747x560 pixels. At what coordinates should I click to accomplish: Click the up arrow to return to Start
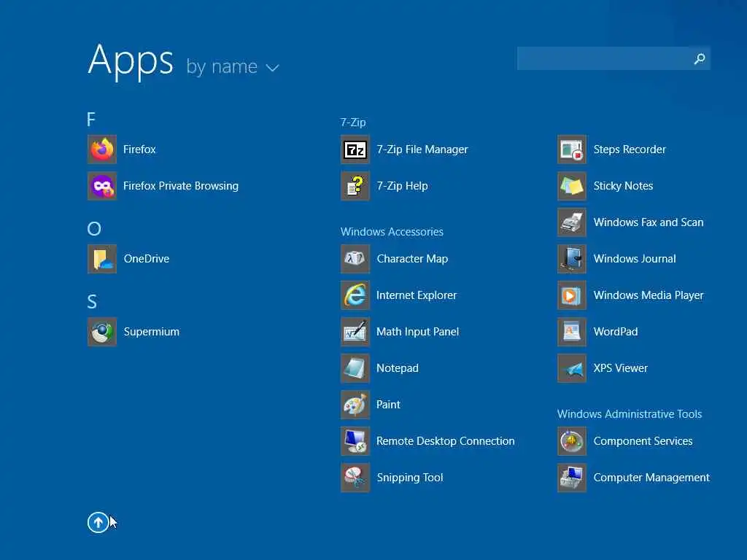[98, 522]
